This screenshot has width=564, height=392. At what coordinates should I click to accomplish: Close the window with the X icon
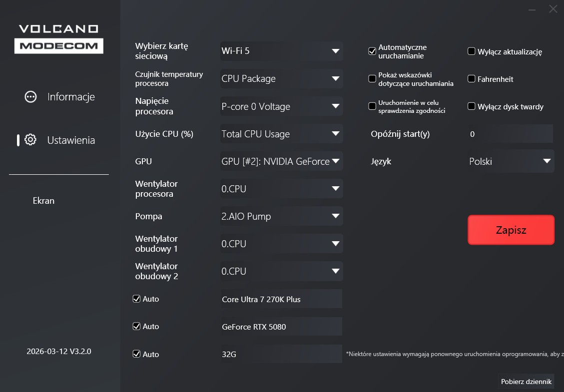point(553,9)
